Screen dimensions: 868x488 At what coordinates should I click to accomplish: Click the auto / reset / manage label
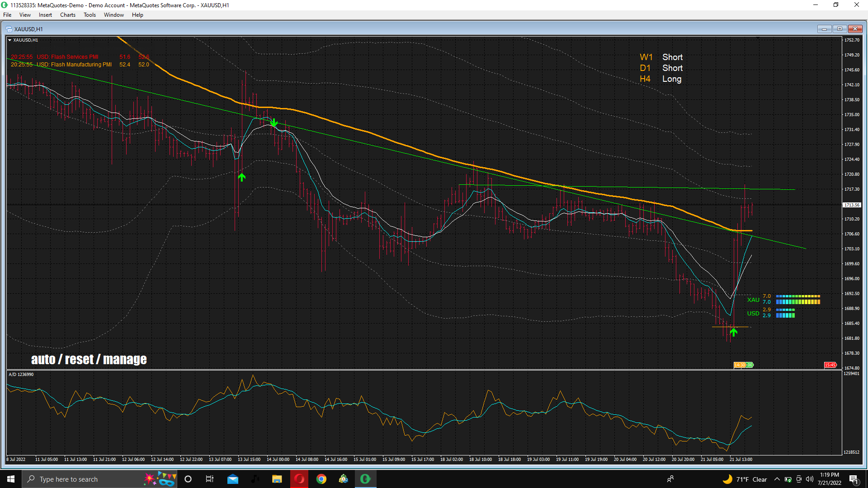tap(89, 359)
